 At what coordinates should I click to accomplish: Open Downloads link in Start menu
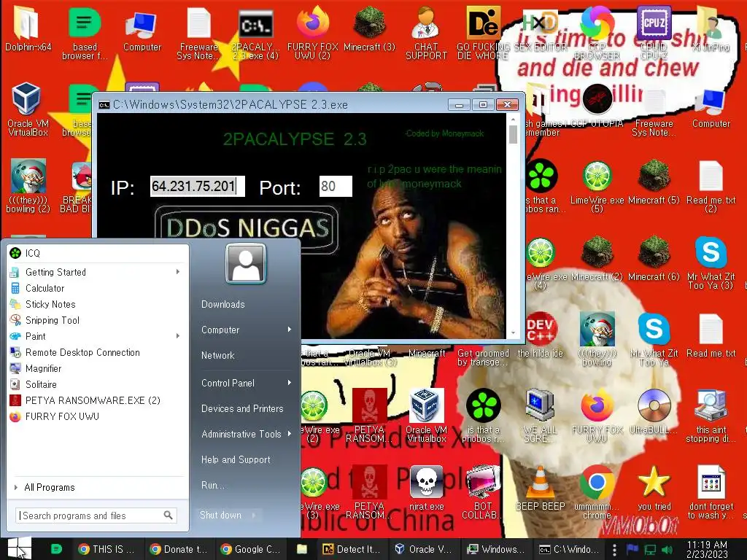(x=223, y=304)
